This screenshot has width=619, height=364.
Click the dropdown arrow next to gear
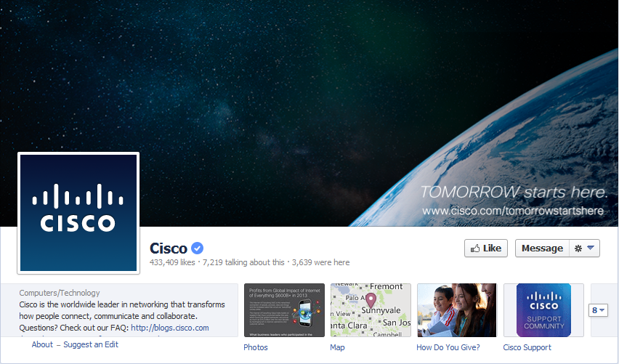[x=591, y=248]
